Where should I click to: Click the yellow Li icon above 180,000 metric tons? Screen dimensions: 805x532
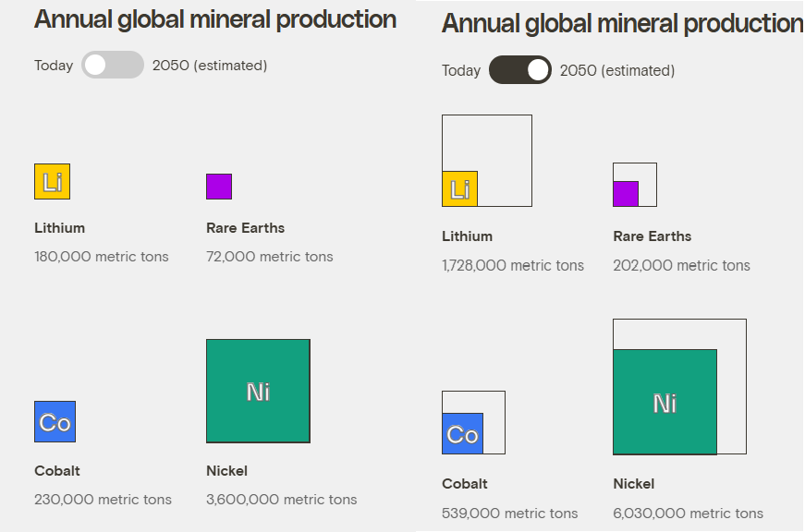pyautogui.click(x=52, y=181)
